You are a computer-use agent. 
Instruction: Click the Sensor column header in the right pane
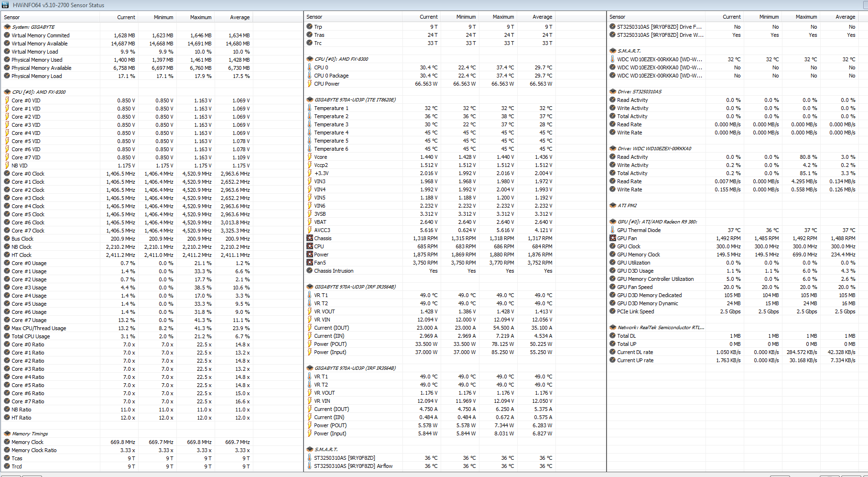pos(656,17)
